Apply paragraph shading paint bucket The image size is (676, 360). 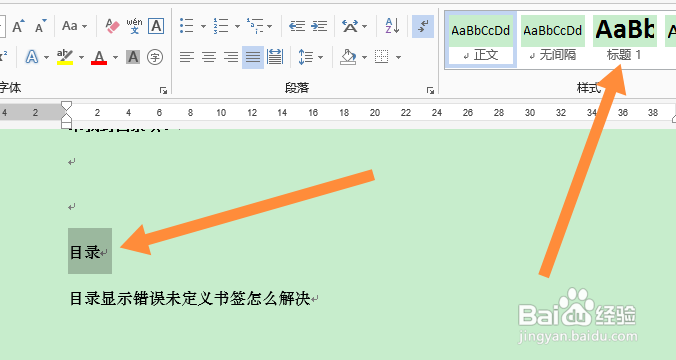pos(348,57)
